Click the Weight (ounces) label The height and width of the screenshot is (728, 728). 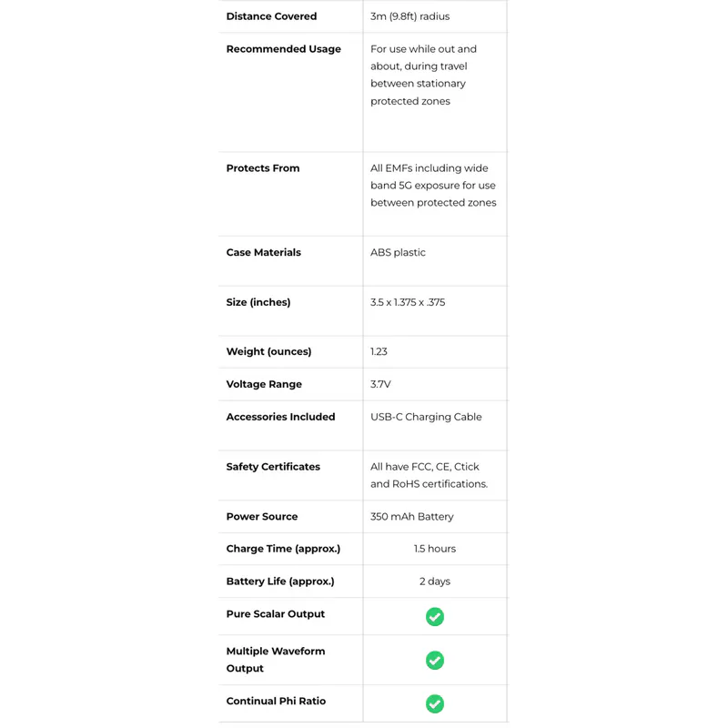268,352
